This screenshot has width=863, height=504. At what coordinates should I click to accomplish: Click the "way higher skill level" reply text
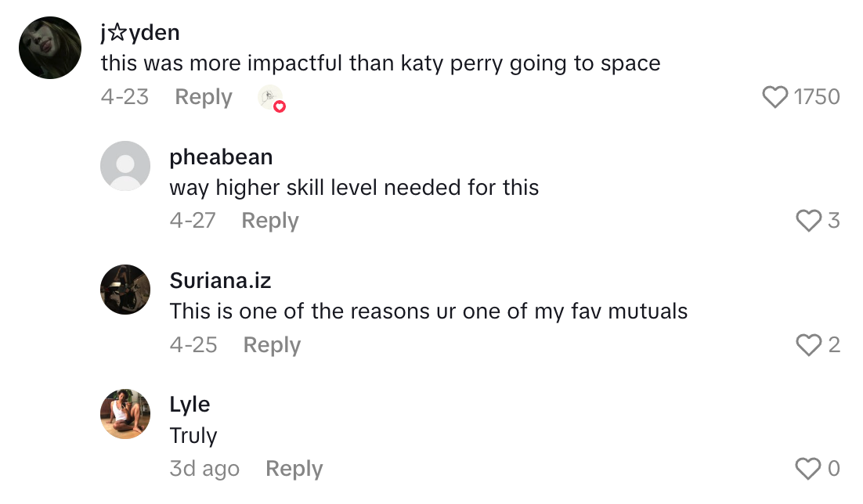[x=354, y=188]
